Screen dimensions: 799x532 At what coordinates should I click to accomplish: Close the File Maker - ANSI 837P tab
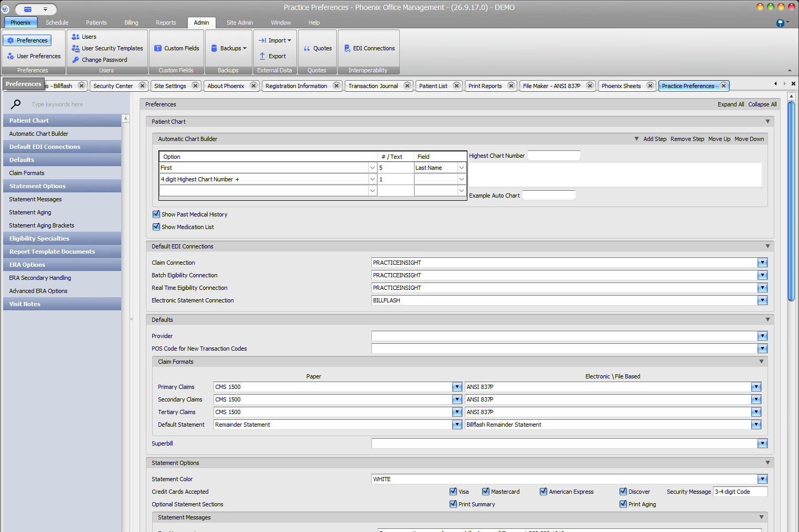pyautogui.click(x=590, y=85)
